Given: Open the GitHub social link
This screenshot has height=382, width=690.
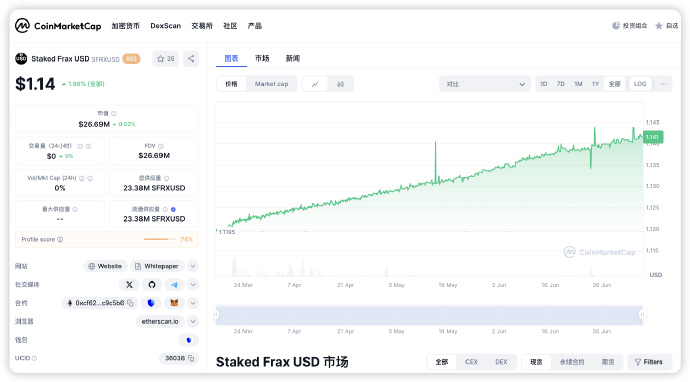Looking at the screenshot, I should [152, 285].
